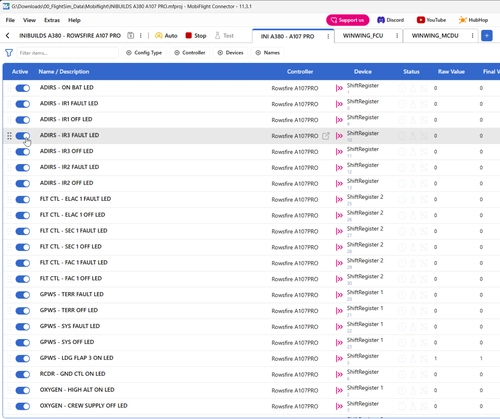Open external link icon in IR3 FAULT row
Screen dimensions: 500x419
[326, 136]
